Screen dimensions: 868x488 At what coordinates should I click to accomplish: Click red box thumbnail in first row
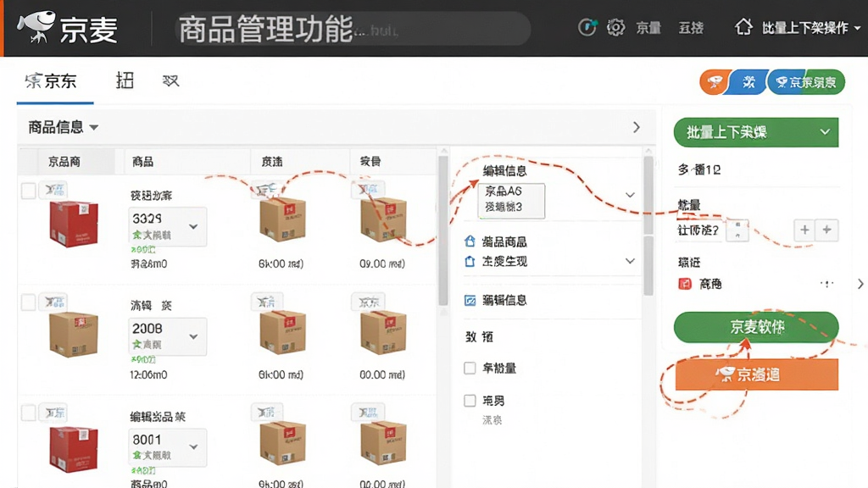tap(74, 224)
